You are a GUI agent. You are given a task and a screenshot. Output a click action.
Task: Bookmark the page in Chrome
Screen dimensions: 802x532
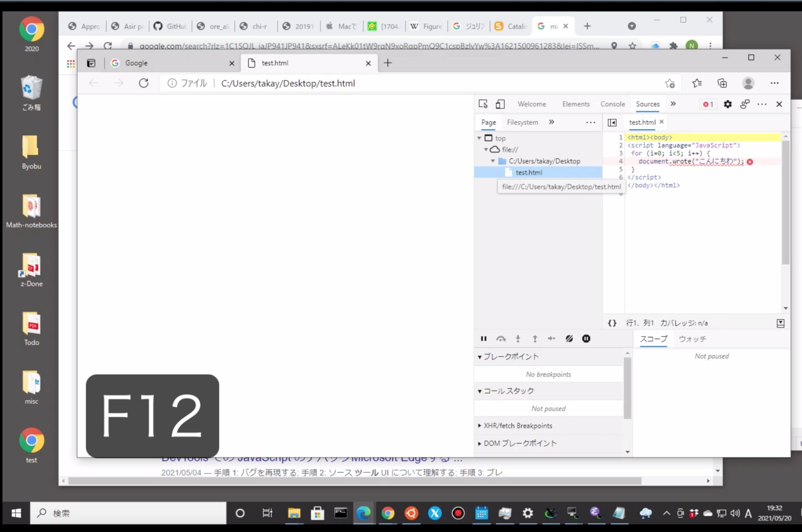[632, 46]
